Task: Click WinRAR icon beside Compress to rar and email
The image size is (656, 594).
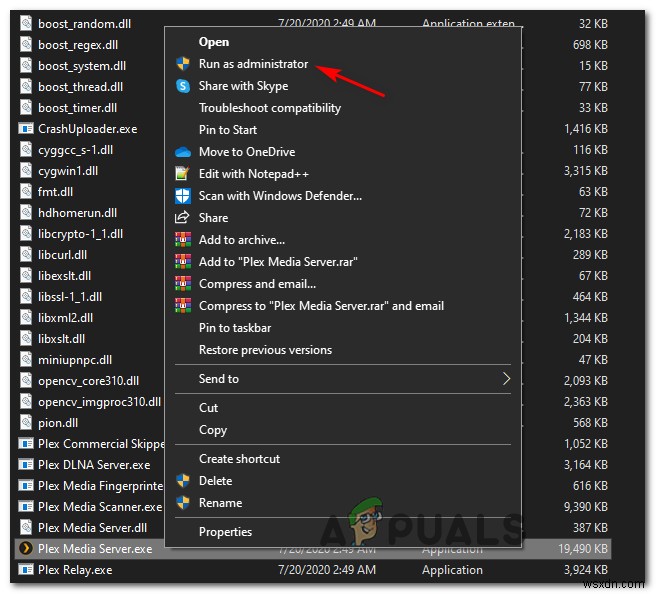Action: click(x=183, y=306)
